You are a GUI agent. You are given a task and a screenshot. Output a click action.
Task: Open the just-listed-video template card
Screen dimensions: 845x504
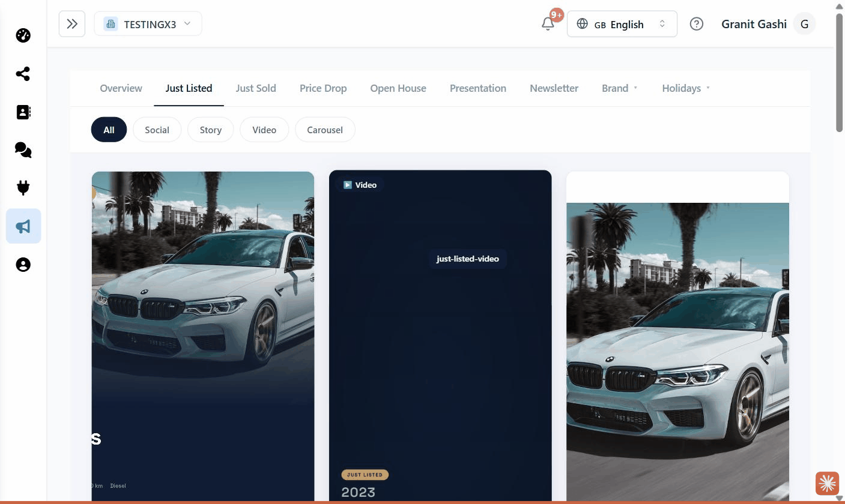pos(440,336)
